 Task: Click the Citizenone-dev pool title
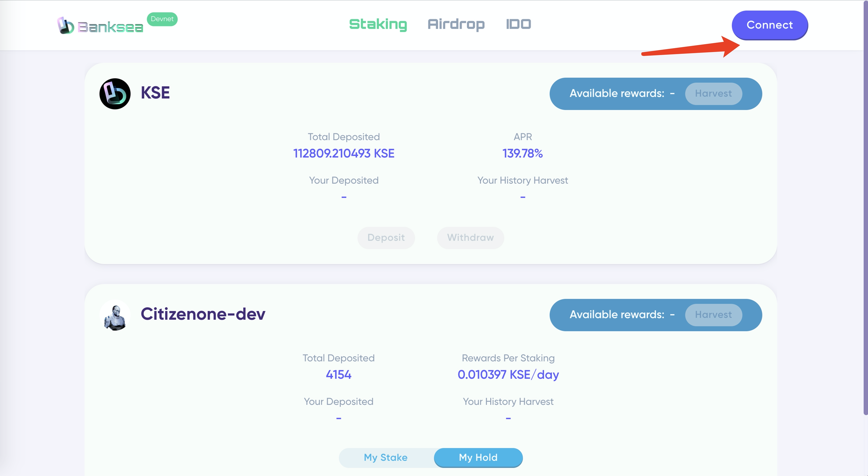(x=203, y=314)
